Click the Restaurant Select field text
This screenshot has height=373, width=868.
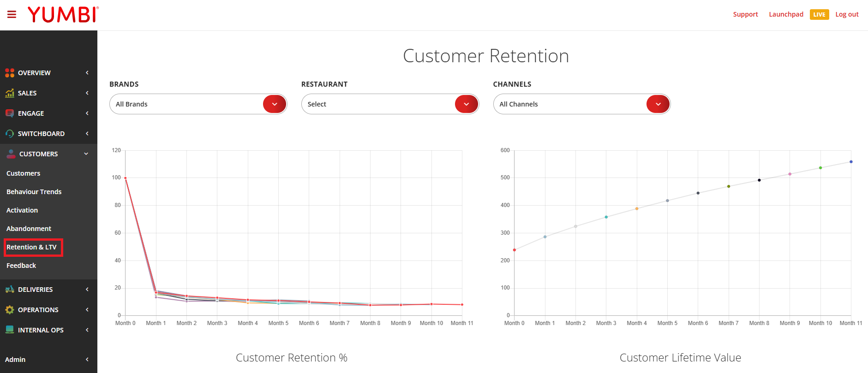(x=317, y=104)
